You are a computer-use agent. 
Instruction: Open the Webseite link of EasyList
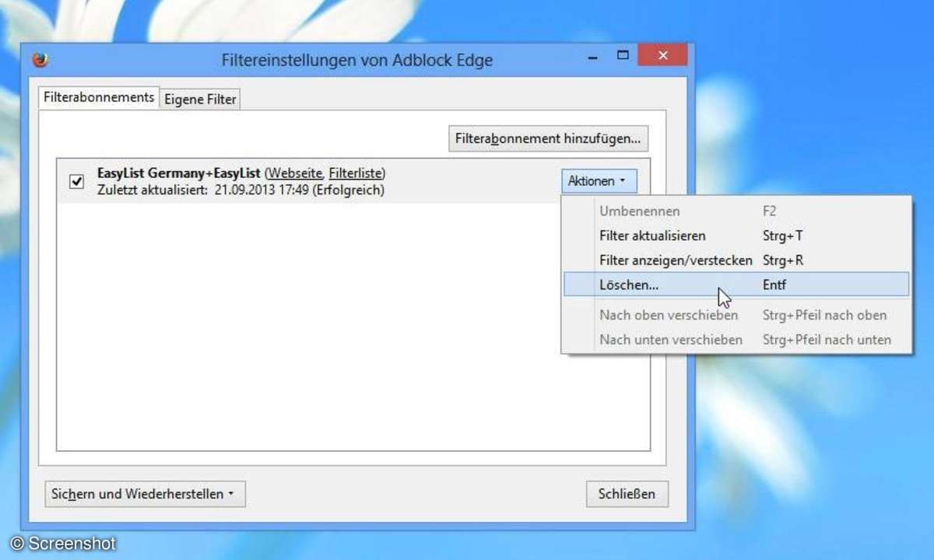point(294,173)
